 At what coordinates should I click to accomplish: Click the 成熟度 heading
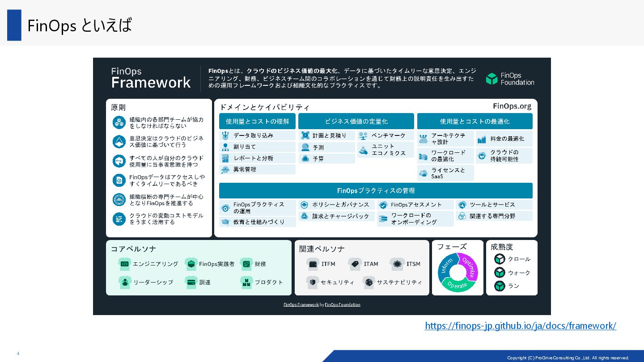pos(502,247)
